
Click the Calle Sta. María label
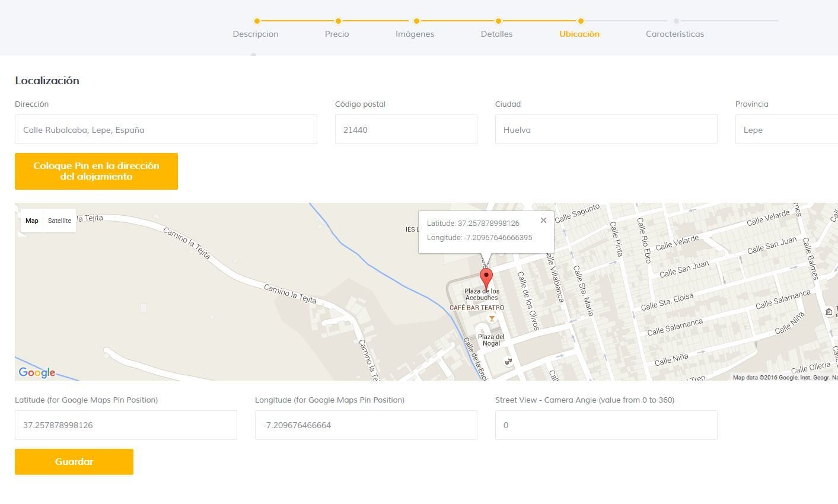pos(583,291)
